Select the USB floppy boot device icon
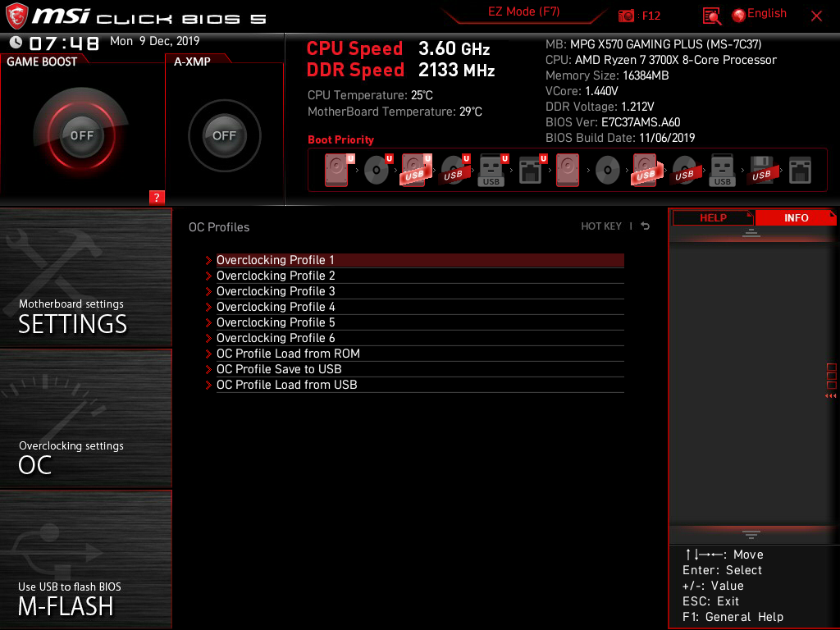840x630 pixels. tap(762, 171)
